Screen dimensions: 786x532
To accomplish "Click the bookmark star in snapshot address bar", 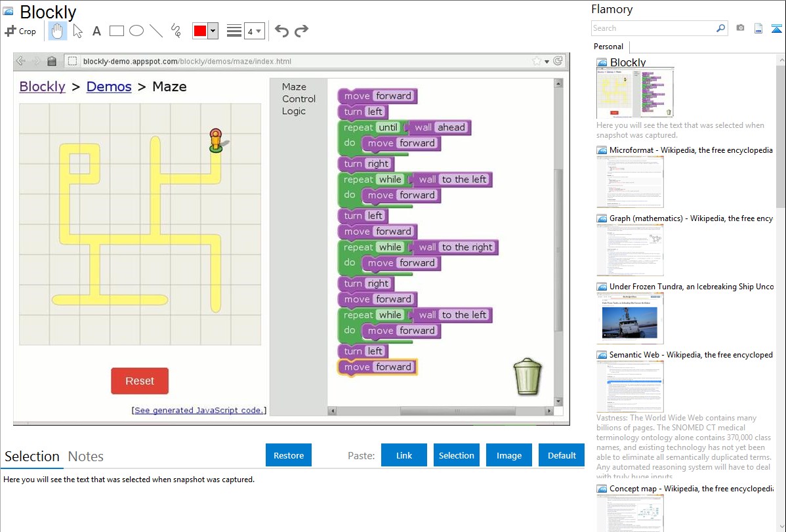I will 537,60.
